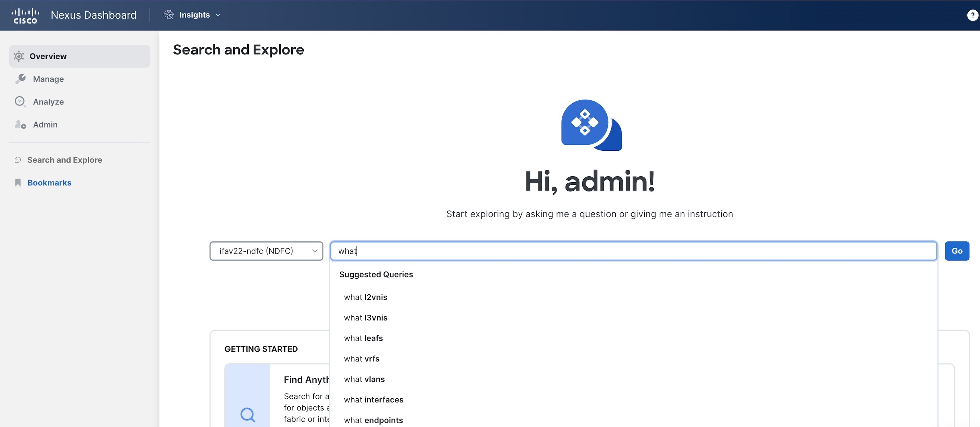This screenshot has width=980, height=427.
Task: Click the Search and Explore chat icon
Action: point(18,160)
